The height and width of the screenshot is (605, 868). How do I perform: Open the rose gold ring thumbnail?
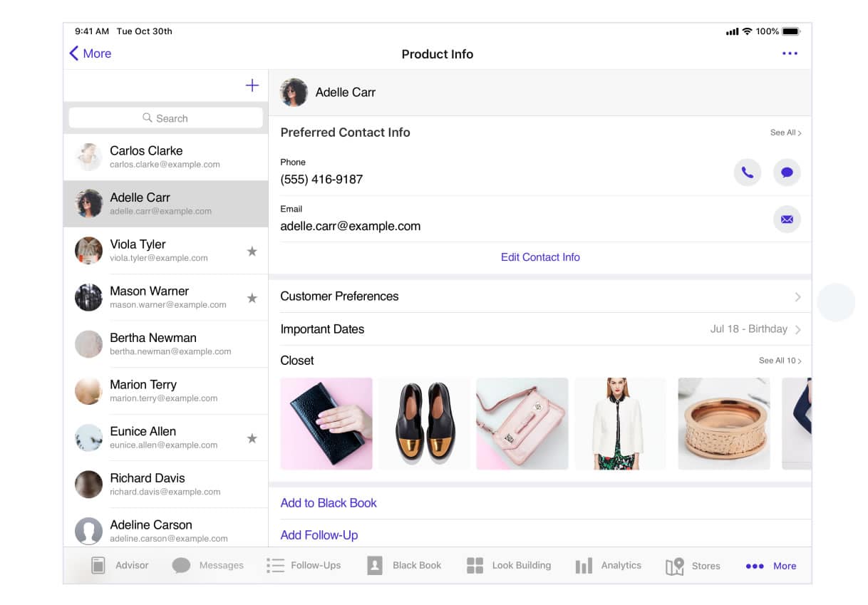pos(724,424)
